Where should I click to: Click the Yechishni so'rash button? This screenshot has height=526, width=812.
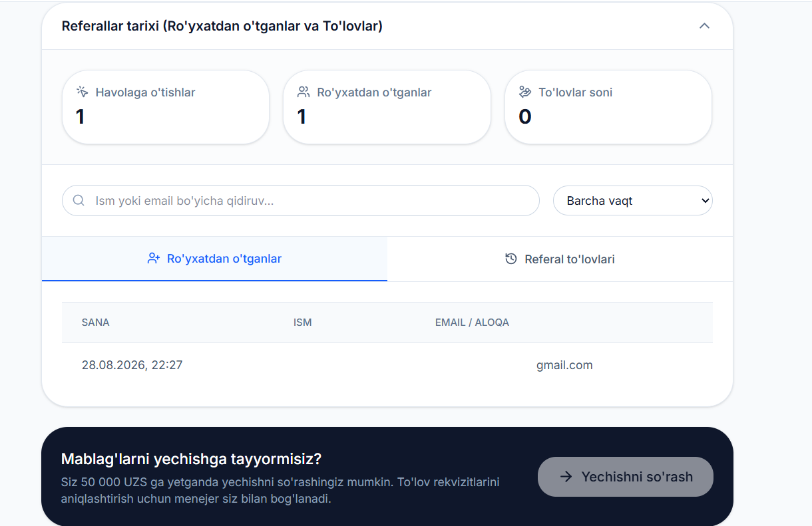[x=625, y=476]
